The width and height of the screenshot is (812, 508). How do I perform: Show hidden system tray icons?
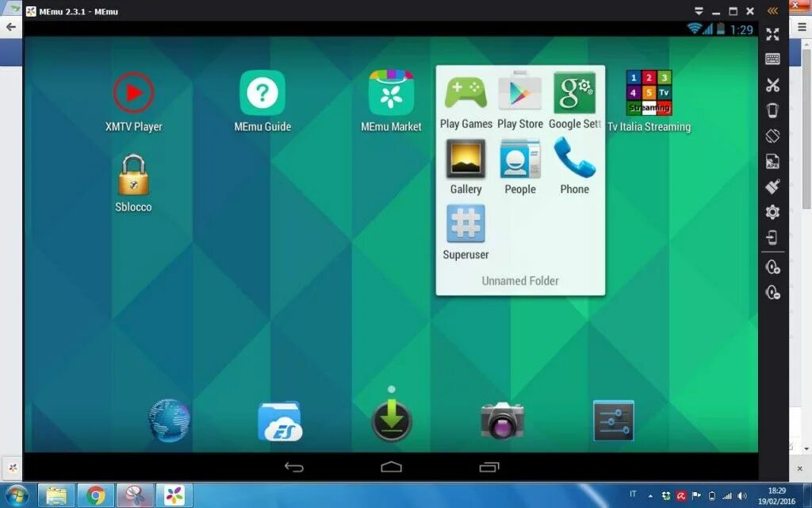click(650, 496)
